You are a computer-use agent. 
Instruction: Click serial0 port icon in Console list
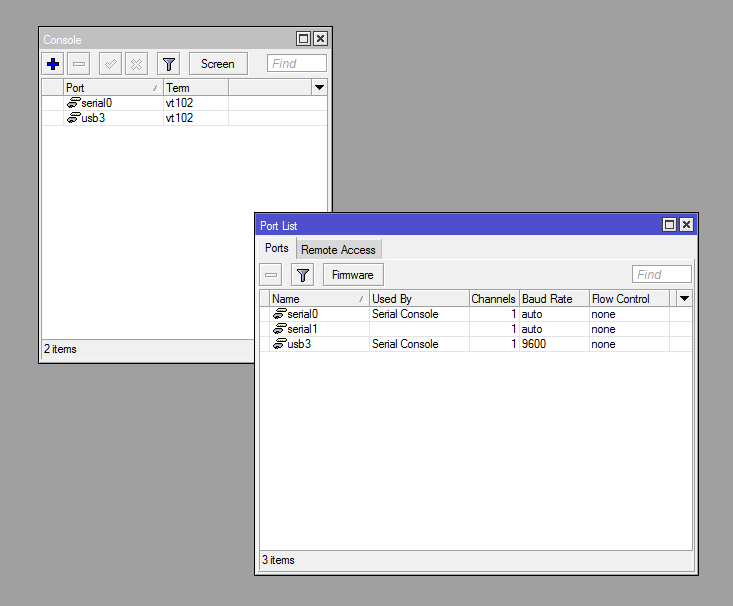(73, 102)
